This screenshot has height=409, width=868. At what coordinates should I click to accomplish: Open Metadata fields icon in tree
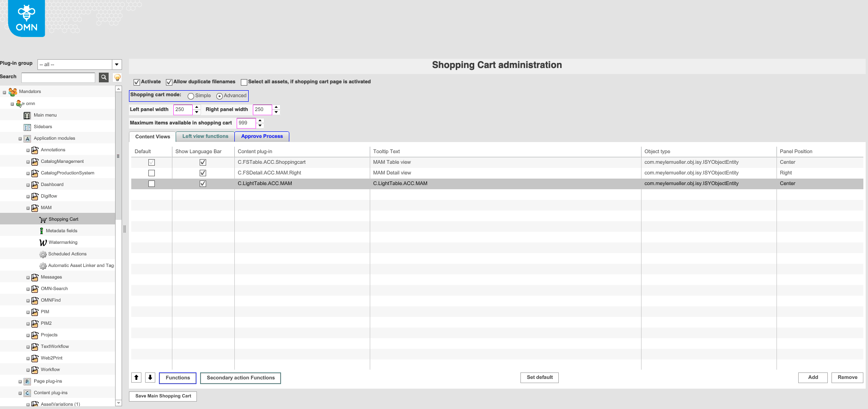[42, 231]
